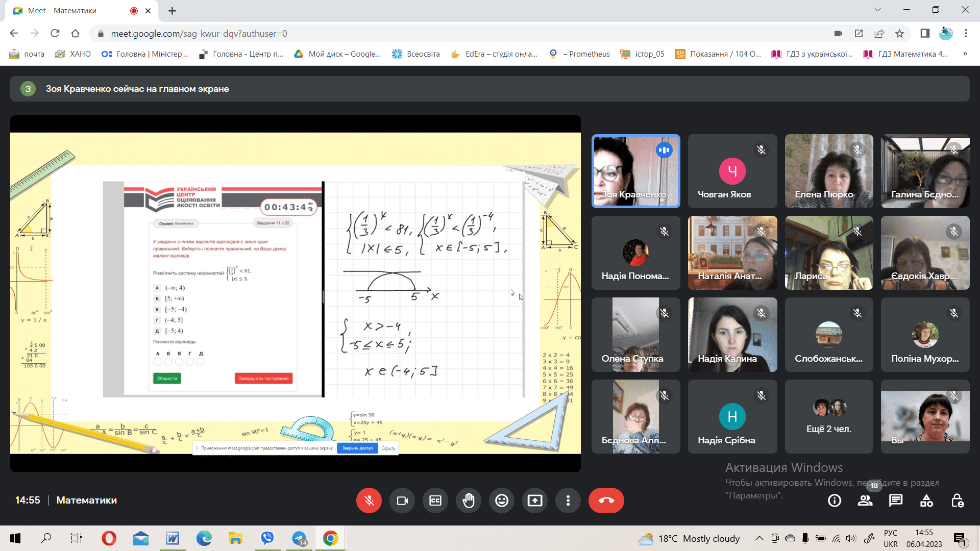Viewport: 980px width, 551px height.
Task: Open Windows Start menu
Action: (x=15, y=538)
